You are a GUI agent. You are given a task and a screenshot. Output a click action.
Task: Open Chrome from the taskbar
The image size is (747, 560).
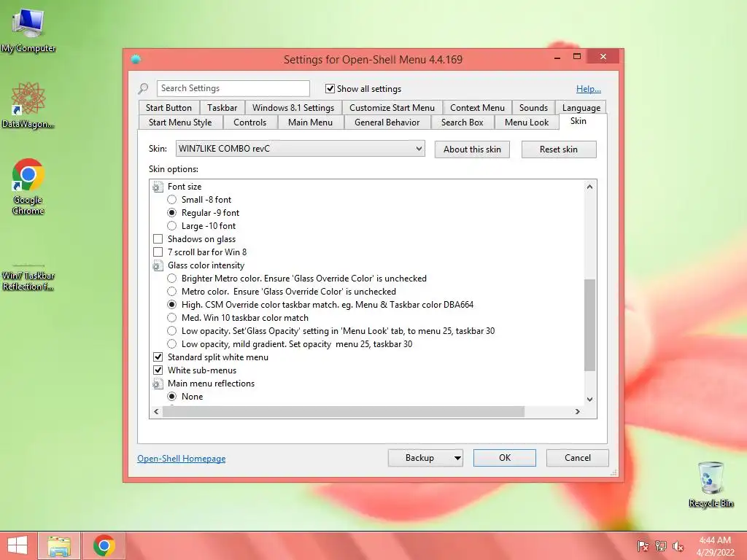[x=104, y=546]
